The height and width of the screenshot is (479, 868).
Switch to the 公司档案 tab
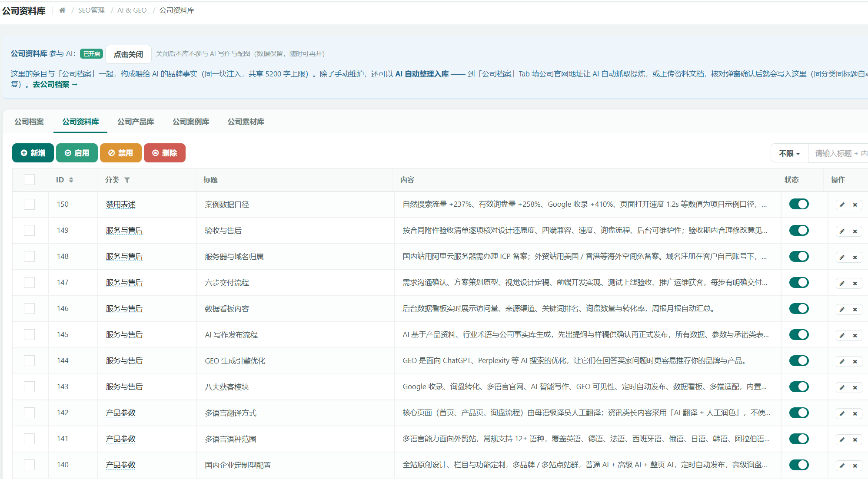pos(29,122)
